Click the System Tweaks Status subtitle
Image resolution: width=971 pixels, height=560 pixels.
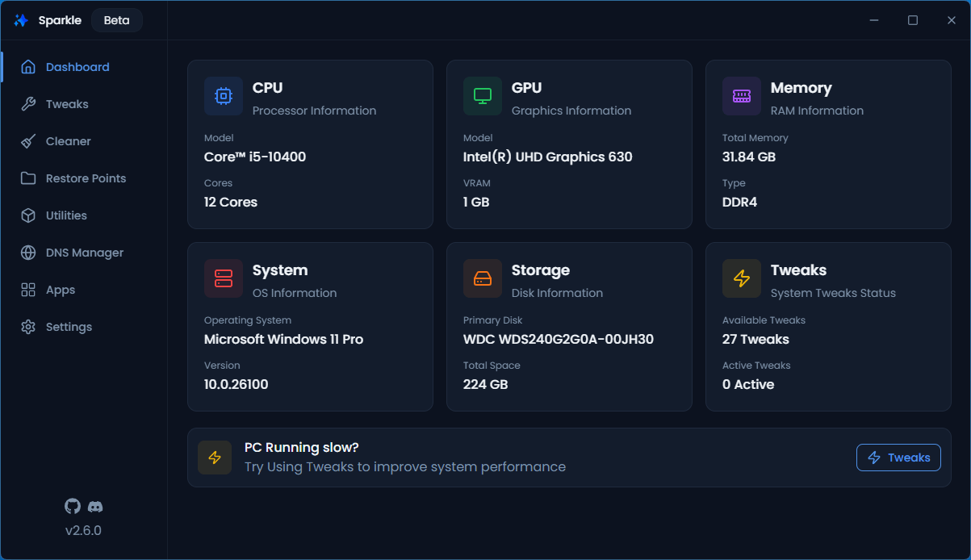[x=833, y=293]
